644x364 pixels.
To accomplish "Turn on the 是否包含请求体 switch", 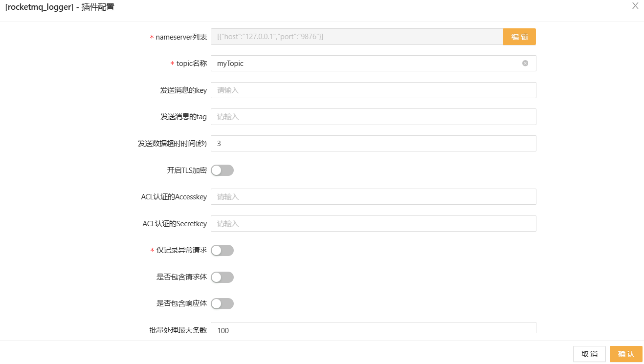I will (222, 277).
